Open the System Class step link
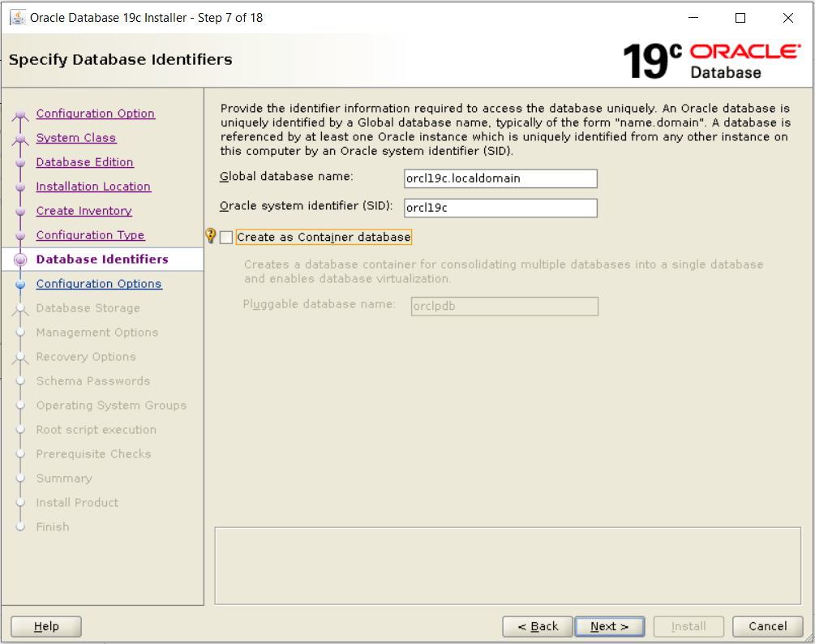 tap(76, 138)
